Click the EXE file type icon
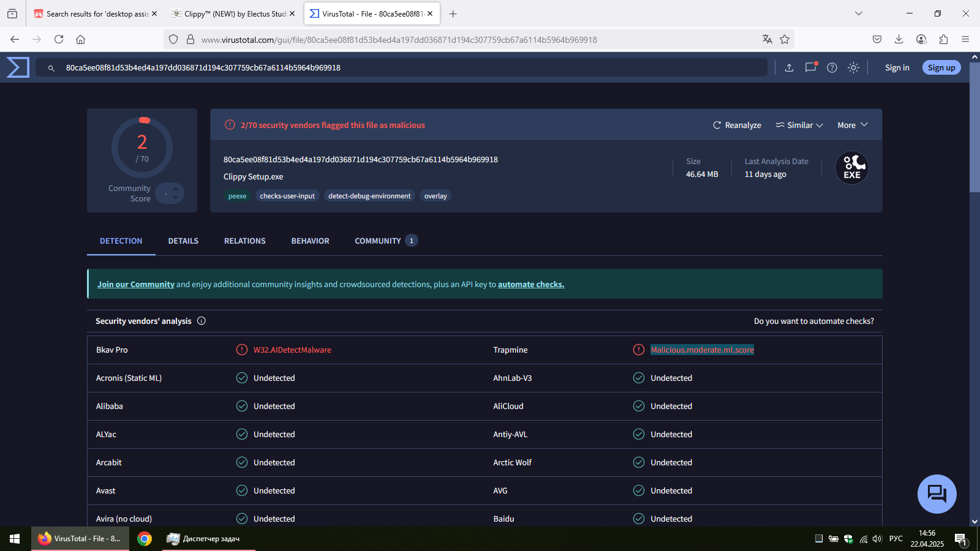980x551 pixels. (852, 168)
